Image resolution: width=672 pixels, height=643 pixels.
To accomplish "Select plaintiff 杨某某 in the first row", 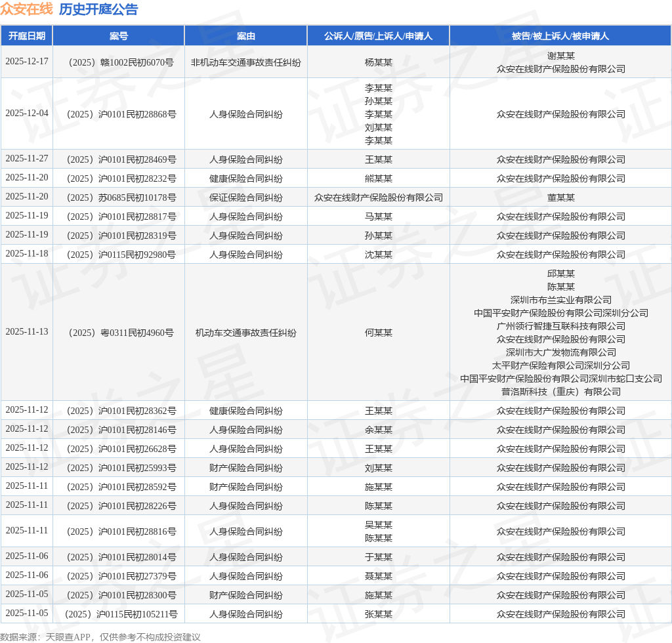I will pos(378,62).
